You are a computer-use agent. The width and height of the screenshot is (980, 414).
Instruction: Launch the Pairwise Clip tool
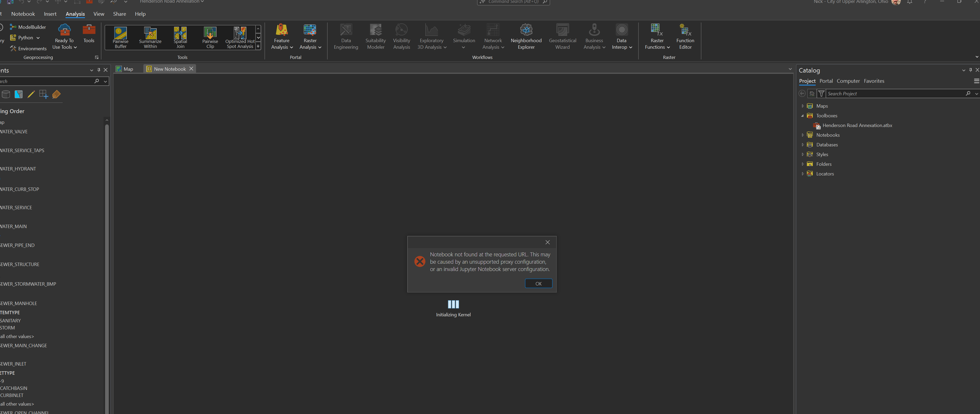click(210, 37)
